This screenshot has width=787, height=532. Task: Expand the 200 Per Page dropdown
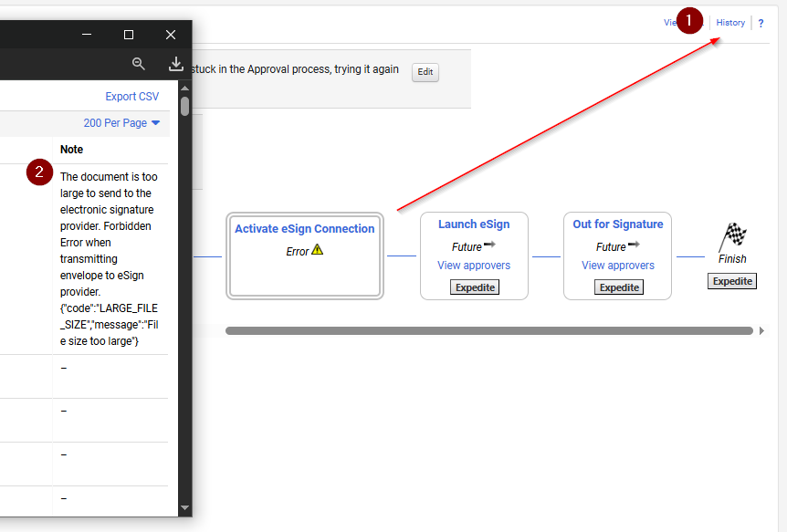point(121,123)
